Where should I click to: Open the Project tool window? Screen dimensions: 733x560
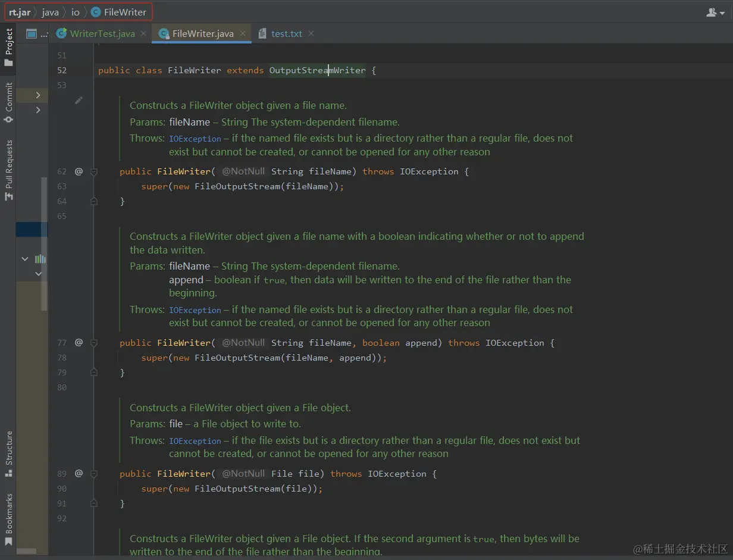[x=8, y=48]
